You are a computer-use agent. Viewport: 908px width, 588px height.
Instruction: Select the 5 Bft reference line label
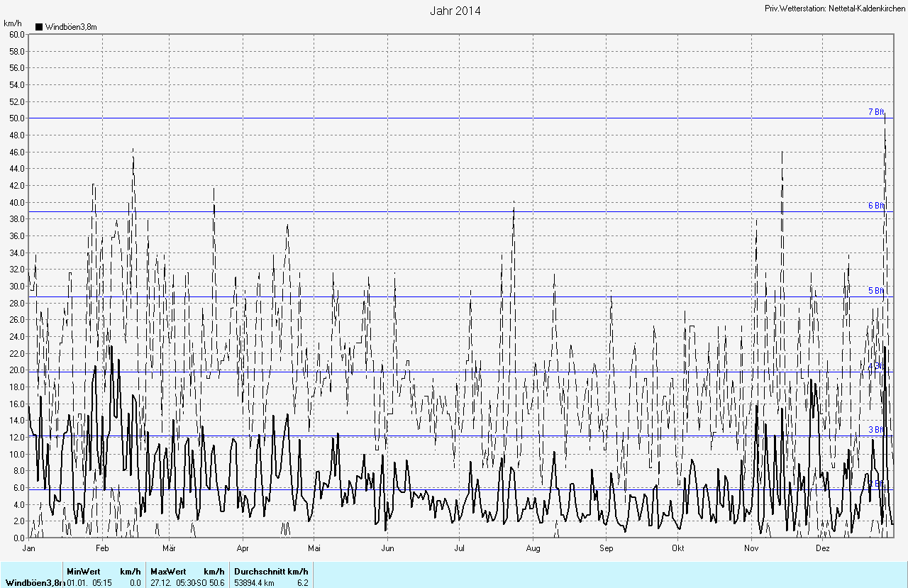[x=876, y=291]
